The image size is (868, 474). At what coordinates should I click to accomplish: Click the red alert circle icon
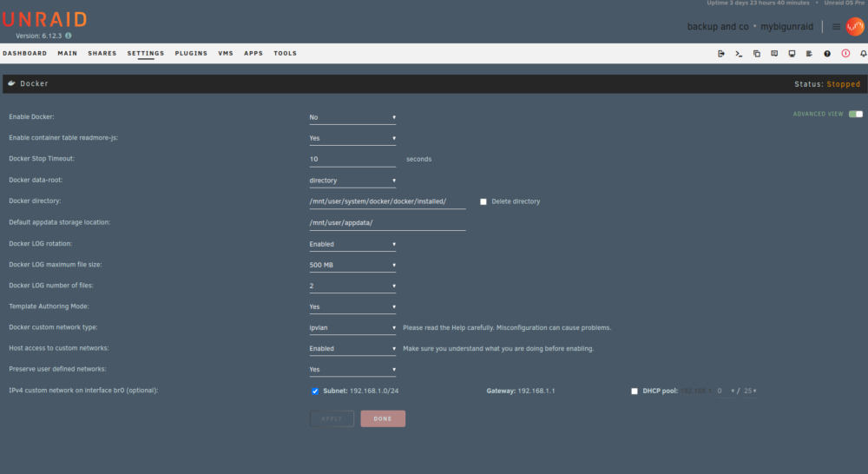pos(845,54)
